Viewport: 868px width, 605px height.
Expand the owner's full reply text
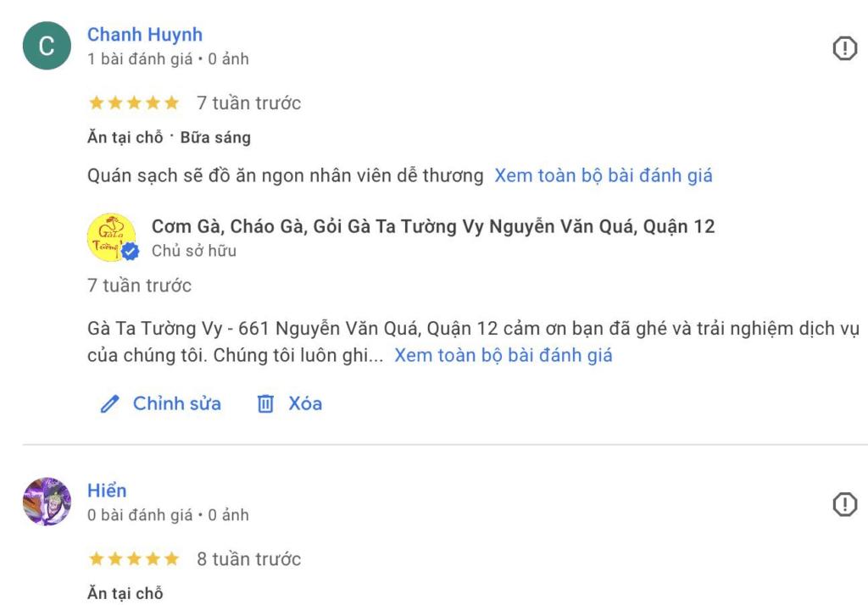[504, 355]
